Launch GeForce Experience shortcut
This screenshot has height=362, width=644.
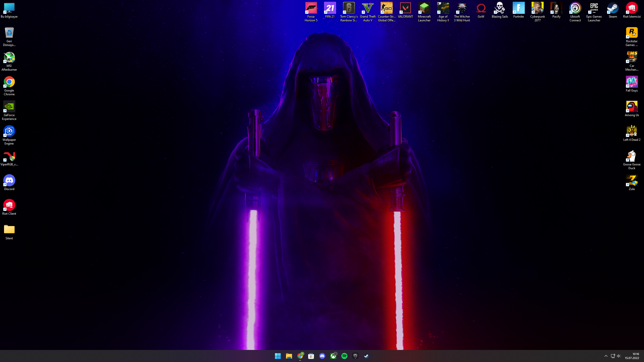9,111
